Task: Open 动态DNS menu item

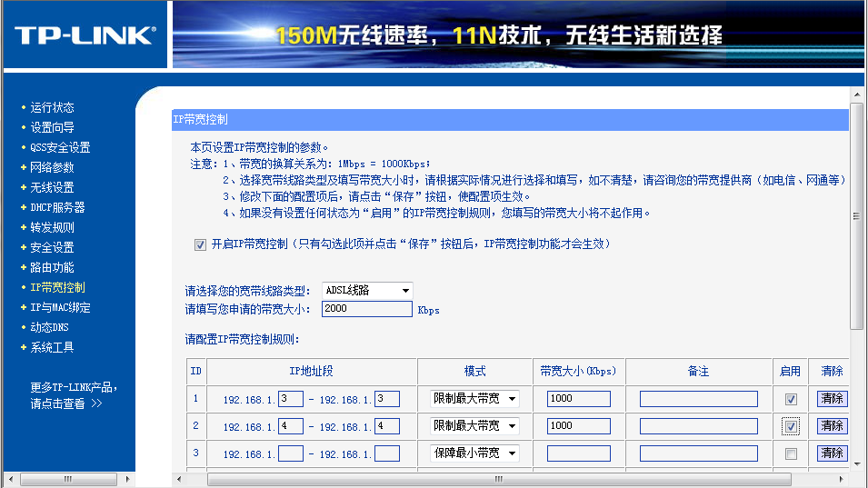Action: [x=49, y=327]
